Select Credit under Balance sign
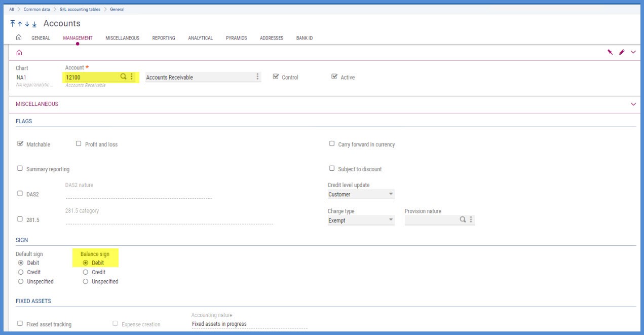Image resolution: width=644 pixels, height=335 pixels. point(86,272)
